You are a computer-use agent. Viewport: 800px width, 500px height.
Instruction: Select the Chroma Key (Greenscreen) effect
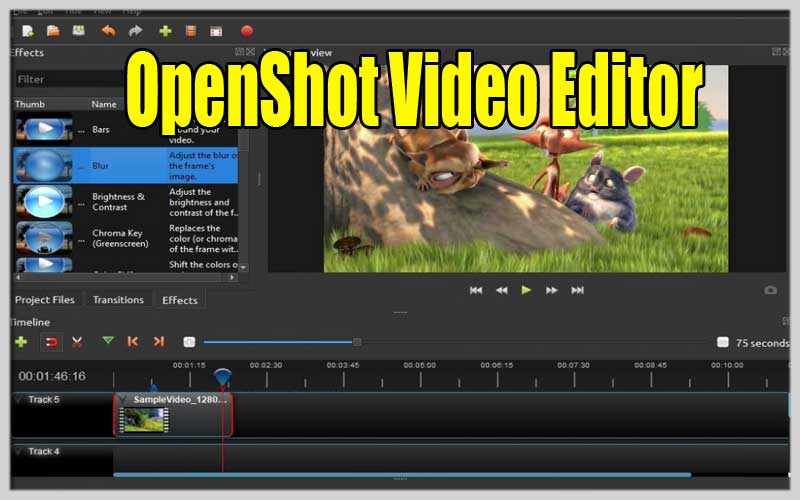coord(126,238)
